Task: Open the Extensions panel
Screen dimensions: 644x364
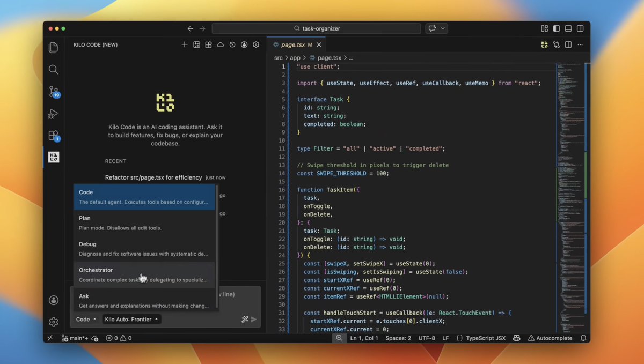Action: [53, 135]
